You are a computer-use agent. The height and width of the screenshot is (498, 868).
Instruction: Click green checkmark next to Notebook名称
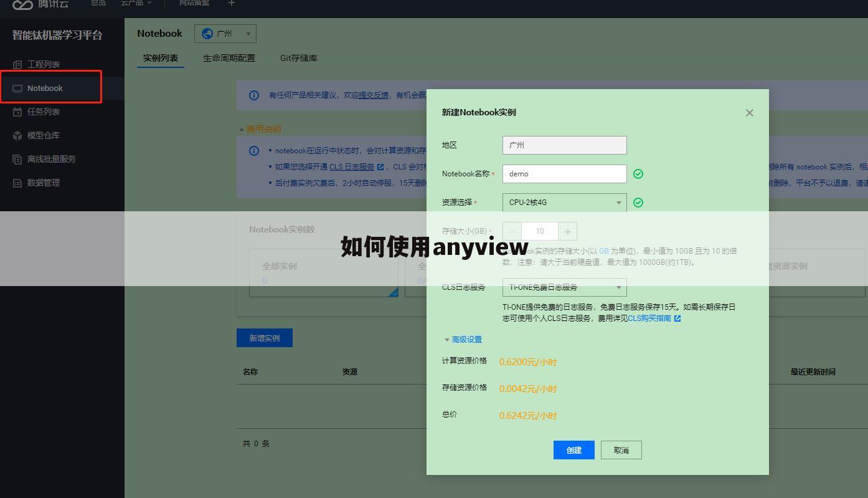(x=638, y=174)
